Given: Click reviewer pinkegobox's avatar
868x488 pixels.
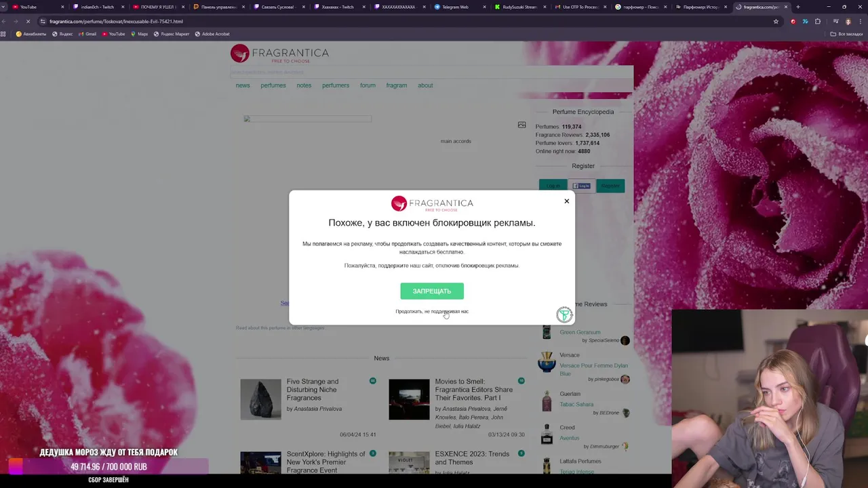Looking at the screenshot, I should click(x=625, y=379).
